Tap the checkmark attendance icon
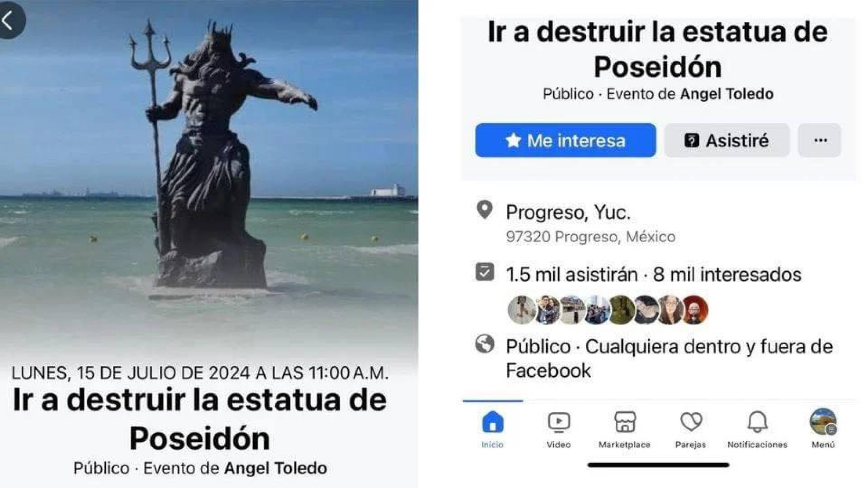Viewport: 868px width, 488px height. click(485, 272)
